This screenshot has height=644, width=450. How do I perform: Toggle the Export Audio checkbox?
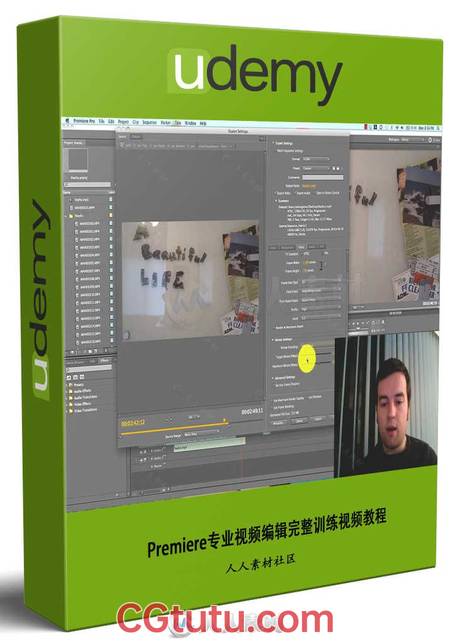click(x=295, y=193)
